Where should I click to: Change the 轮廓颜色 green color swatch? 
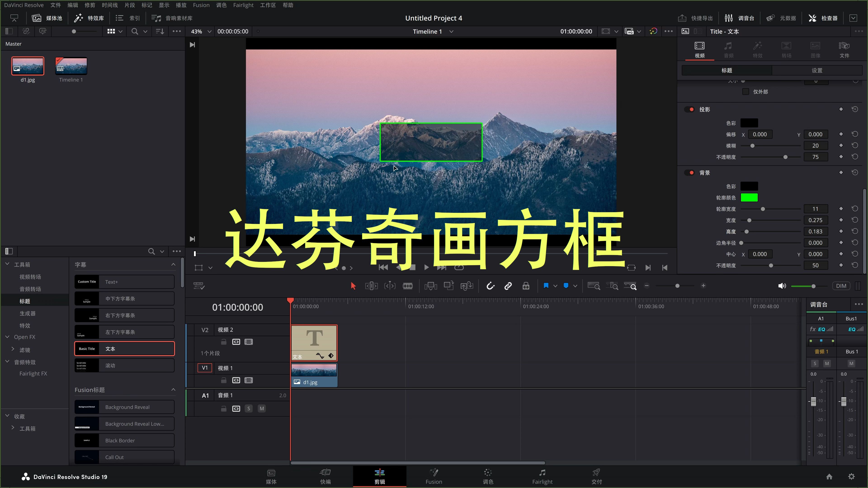point(749,198)
